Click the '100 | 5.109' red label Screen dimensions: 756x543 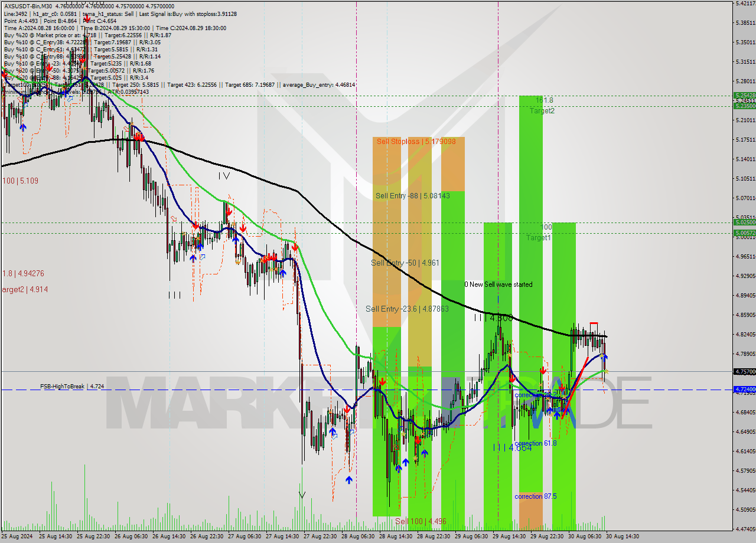coord(20,181)
